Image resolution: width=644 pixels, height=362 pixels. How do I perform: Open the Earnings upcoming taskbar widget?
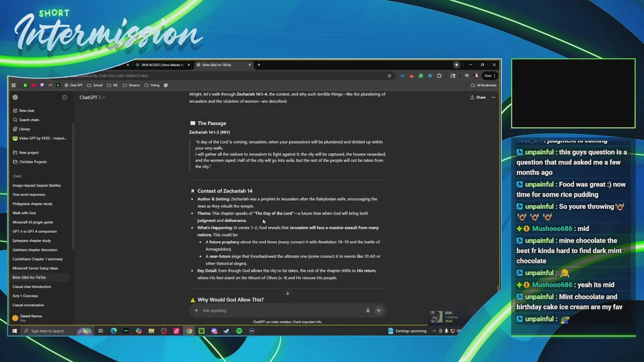408,331
